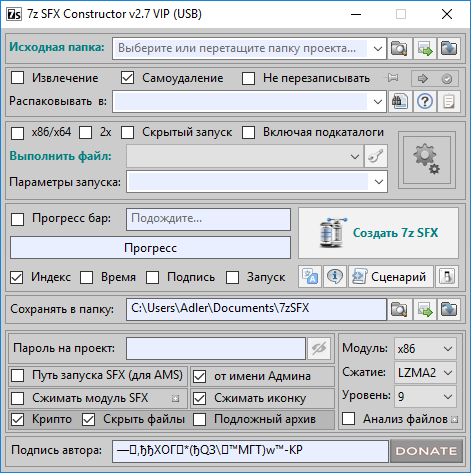Screen dimensions: 471x473
Task: Enable the Анализ файлов checkbox
Action: [348, 419]
